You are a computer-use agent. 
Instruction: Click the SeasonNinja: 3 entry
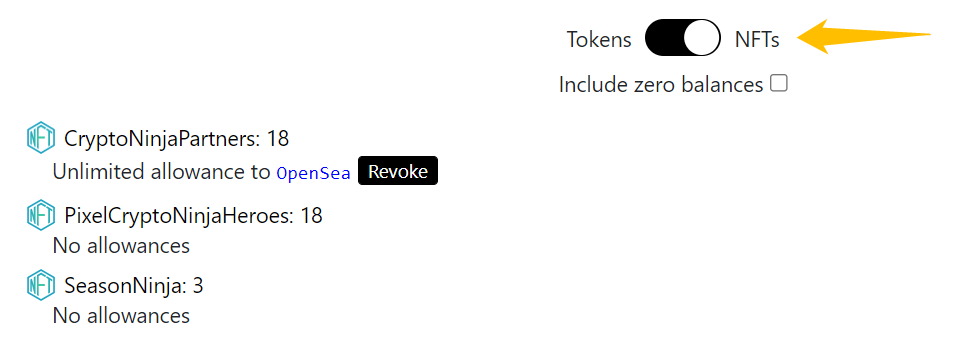133,286
